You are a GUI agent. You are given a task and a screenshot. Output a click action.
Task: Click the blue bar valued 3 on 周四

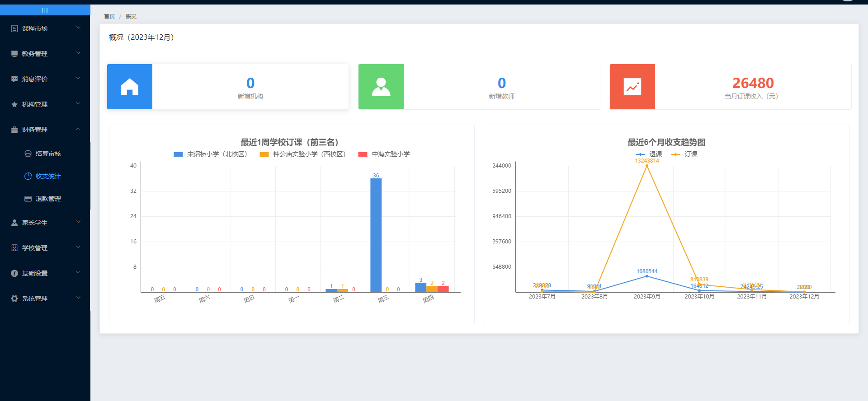pyautogui.click(x=420, y=288)
